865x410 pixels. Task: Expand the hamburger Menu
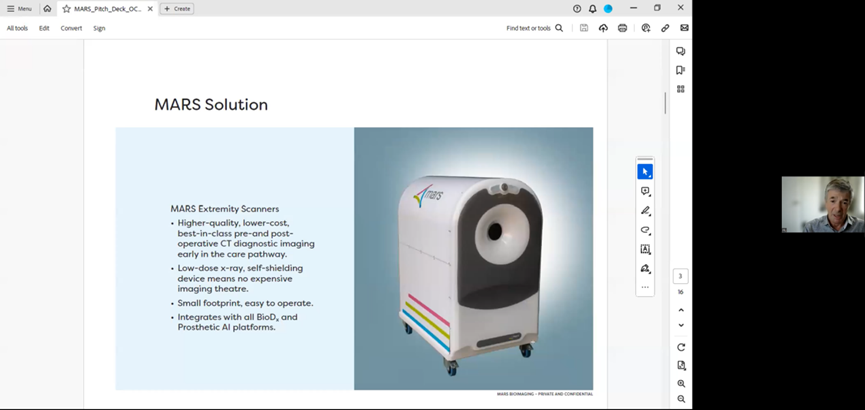click(x=19, y=9)
